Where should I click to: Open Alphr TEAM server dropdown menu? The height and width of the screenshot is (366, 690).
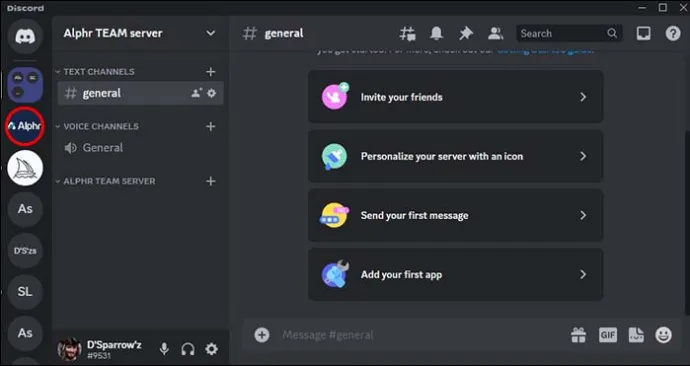(211, 33)
